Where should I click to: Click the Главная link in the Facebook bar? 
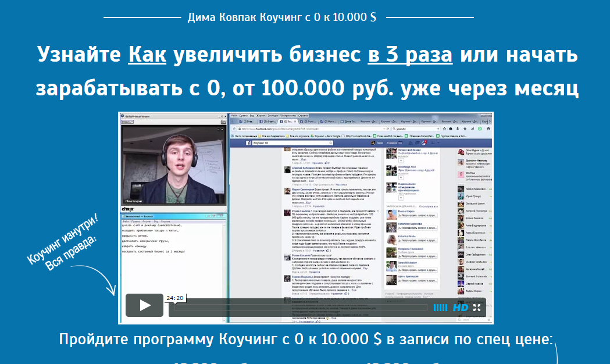click(392, 142)
